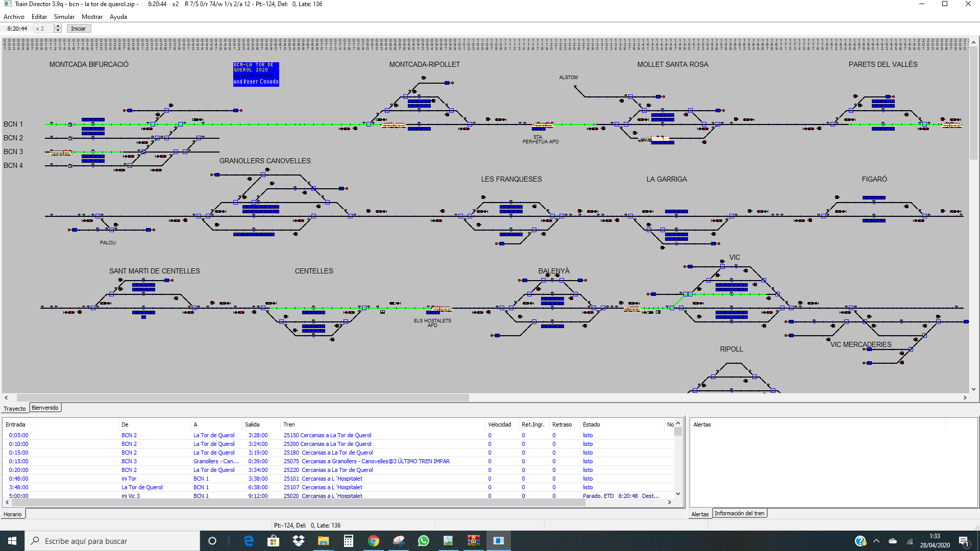Viewport: 980px width, 551px height.
Task: Open WhatsApp from the taskbar
Action: [x=423, y=541]
